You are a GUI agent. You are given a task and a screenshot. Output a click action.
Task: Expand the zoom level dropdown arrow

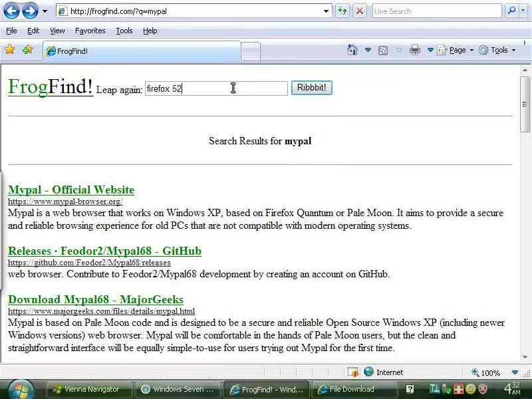[515, 372]
